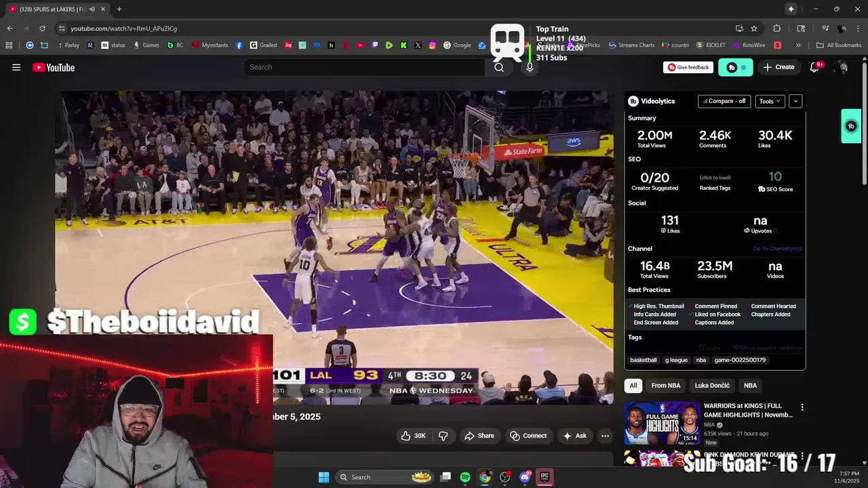
Task: Click the Give feedback button
Action: click(x=688, y=67)
